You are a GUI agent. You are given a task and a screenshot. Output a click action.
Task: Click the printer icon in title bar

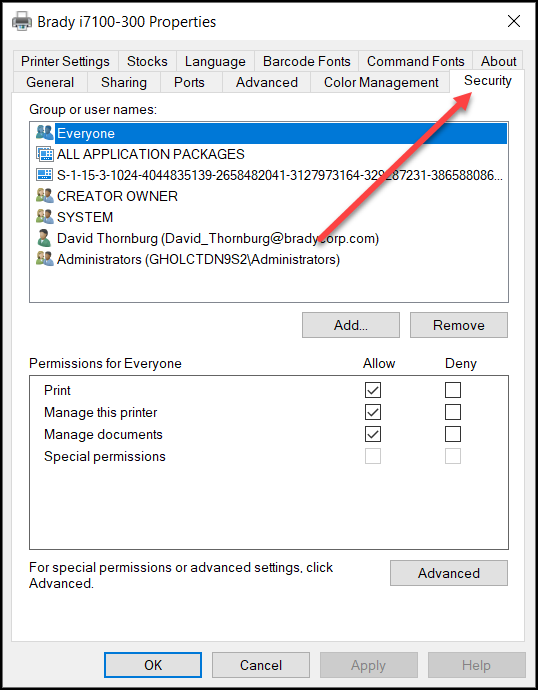(22, 21)
